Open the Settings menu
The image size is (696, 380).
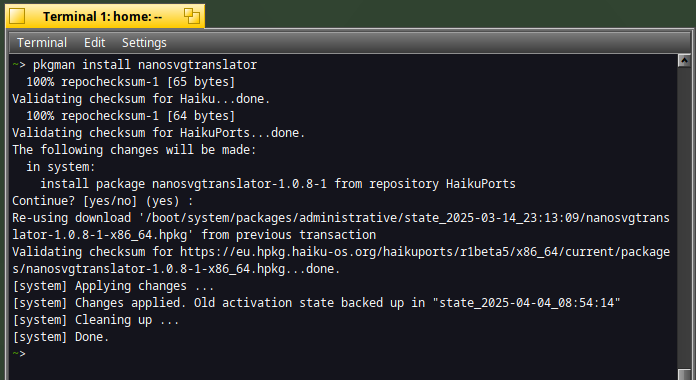pyautogui.click(x=144, y=43)
